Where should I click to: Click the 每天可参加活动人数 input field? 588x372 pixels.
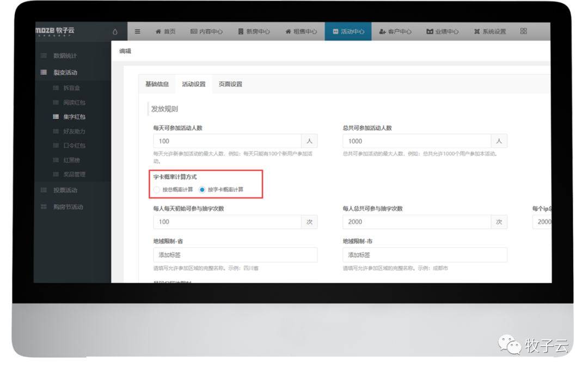pos(227,141)
